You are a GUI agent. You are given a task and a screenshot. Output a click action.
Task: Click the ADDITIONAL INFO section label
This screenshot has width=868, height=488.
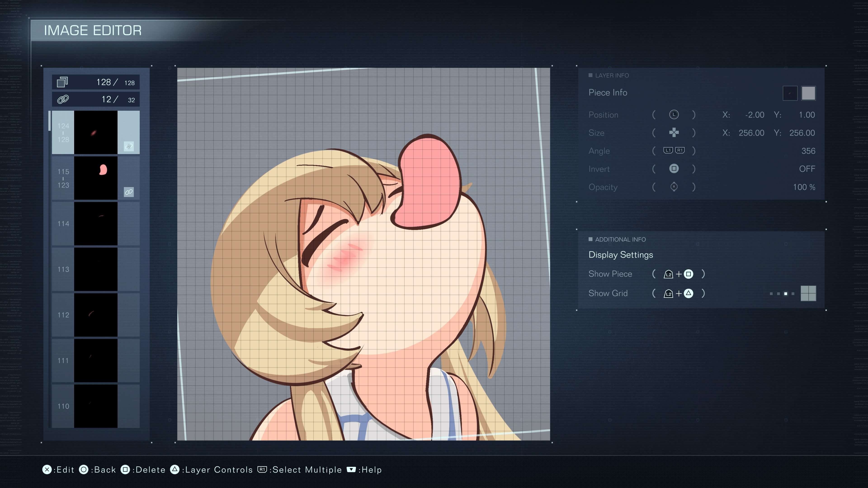[620, 239]
